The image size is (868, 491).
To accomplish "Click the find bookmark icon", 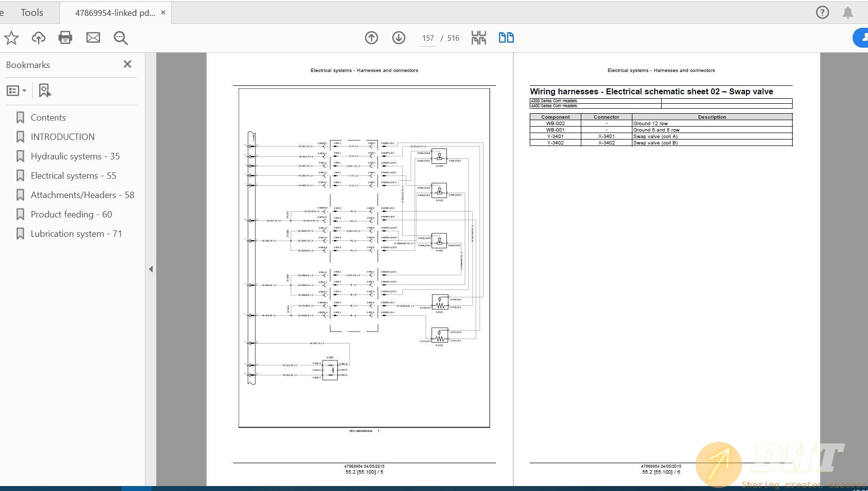I will click(45, 91).
